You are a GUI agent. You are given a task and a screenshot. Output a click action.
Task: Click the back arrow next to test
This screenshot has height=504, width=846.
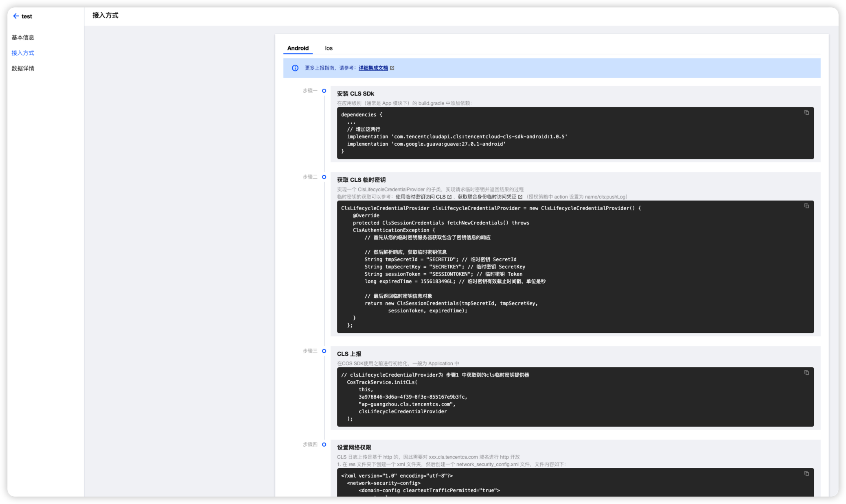coord(16,16)
